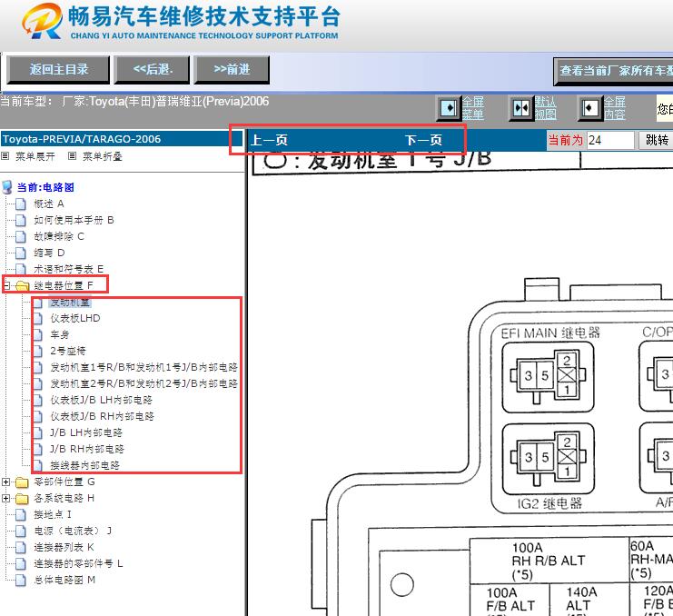Click the 默认视图 view icon
This screenshot has height=616, width=673.
click(x=521, y=108)
